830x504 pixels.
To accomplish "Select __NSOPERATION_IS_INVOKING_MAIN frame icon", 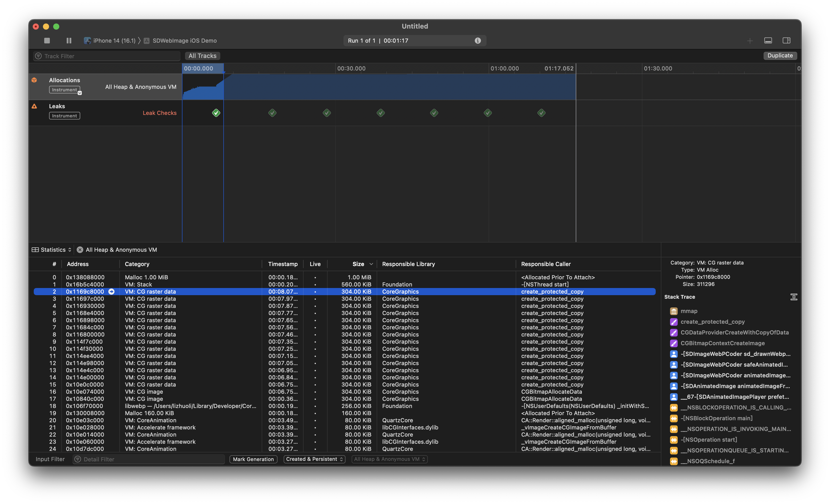I will coord(673,429).
